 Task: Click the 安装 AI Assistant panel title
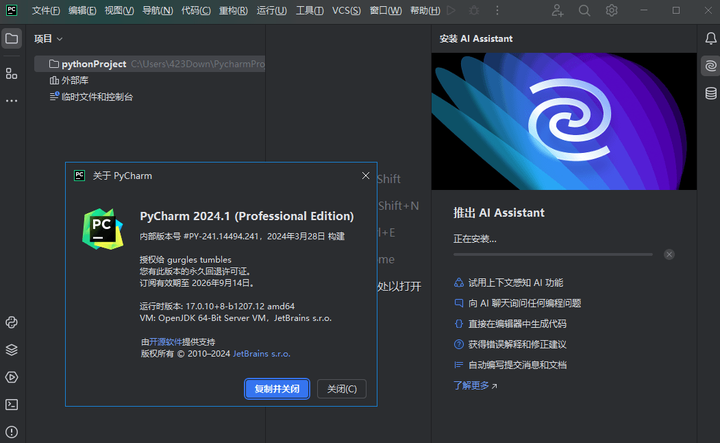point(476,39)
